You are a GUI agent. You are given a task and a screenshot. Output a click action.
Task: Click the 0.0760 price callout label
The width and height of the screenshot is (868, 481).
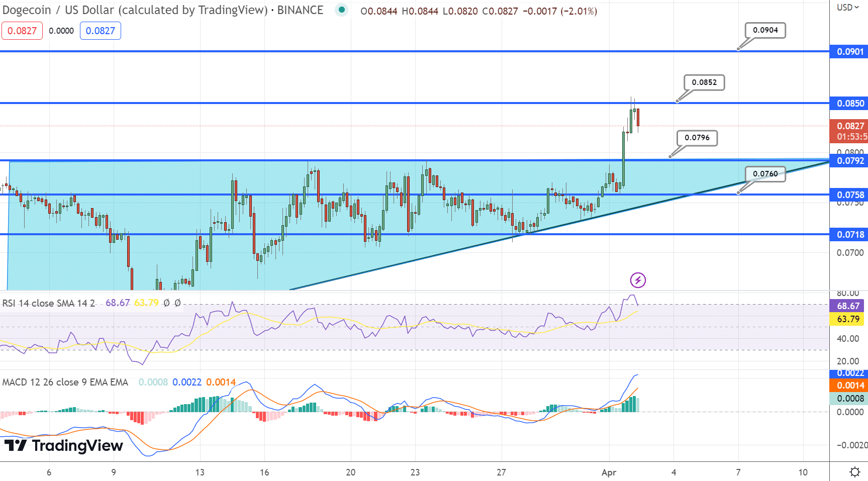pos(765,174)
